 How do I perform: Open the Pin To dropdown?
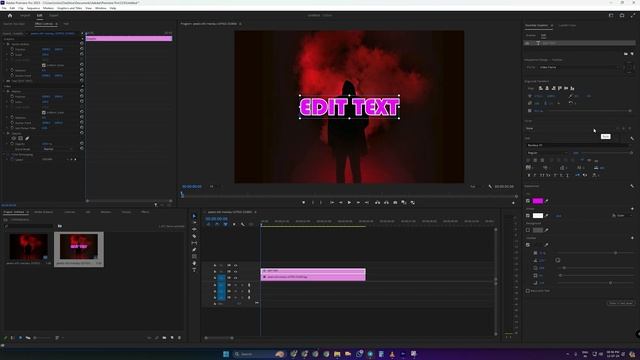coord(578,67)
